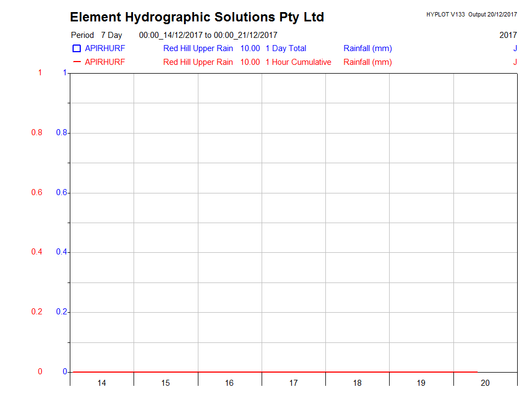Click the 'Period 7 Day' label
Screen dimensions: 532x399
(x=97, y=35)
